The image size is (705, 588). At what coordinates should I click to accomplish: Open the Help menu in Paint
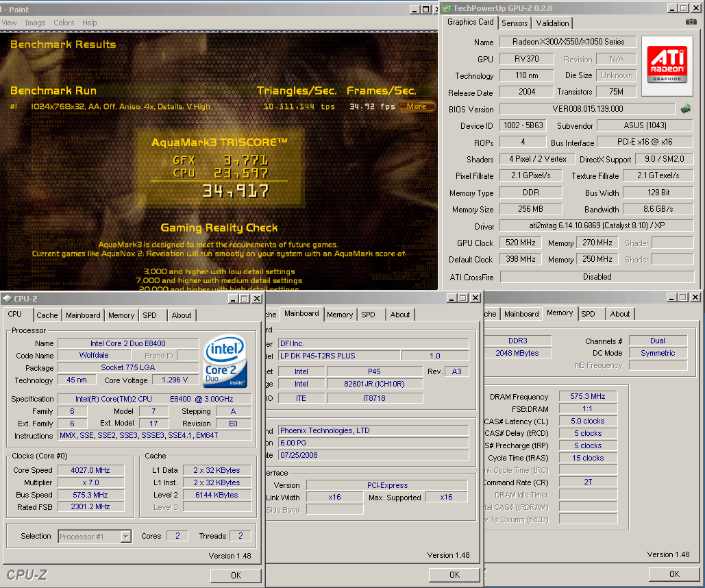[90, 23]
